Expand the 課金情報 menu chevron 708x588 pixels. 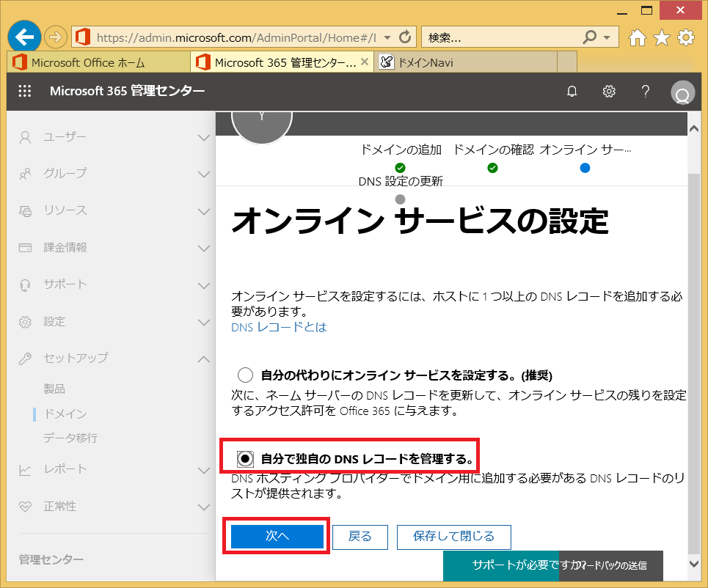204,249
